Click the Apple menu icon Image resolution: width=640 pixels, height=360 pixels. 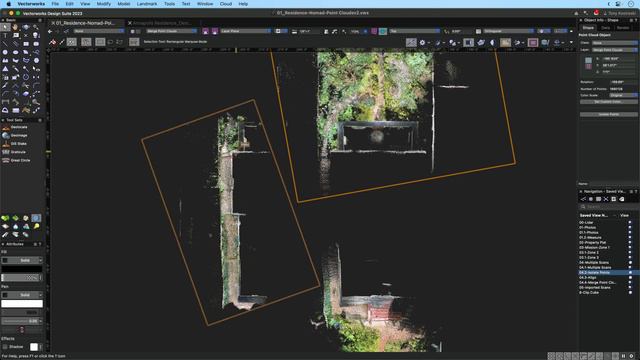pos(8,4)
